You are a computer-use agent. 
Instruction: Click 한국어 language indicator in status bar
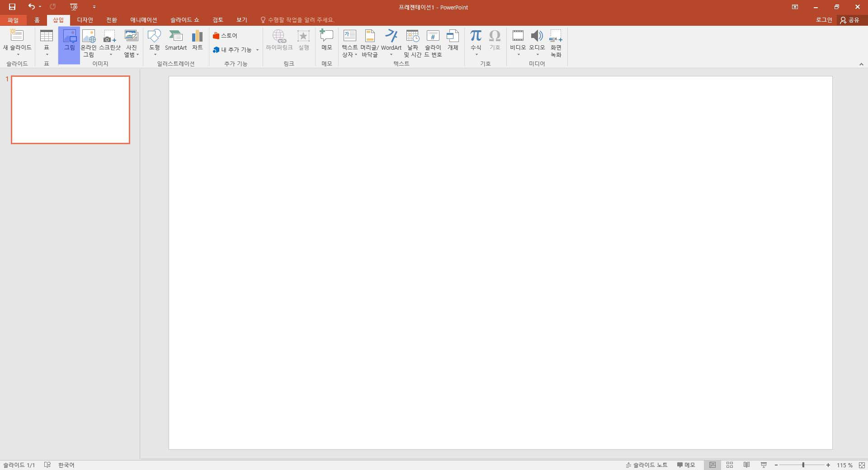pos(66,465)
